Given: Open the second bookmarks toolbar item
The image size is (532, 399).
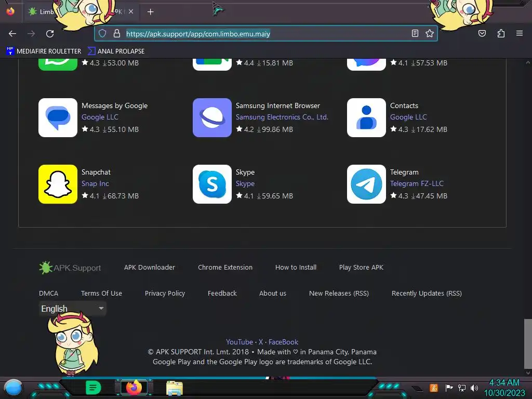Looking at the screenshot, I should (x=116, y=51).
